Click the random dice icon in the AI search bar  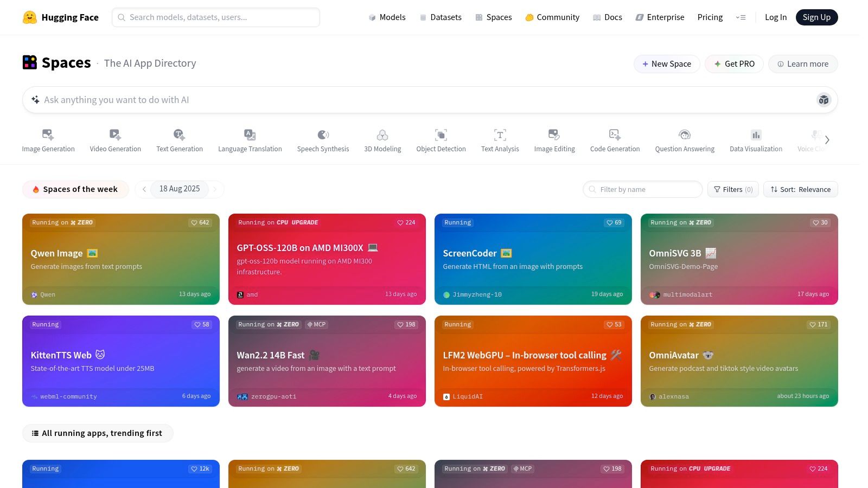click(x=824, y=100)
